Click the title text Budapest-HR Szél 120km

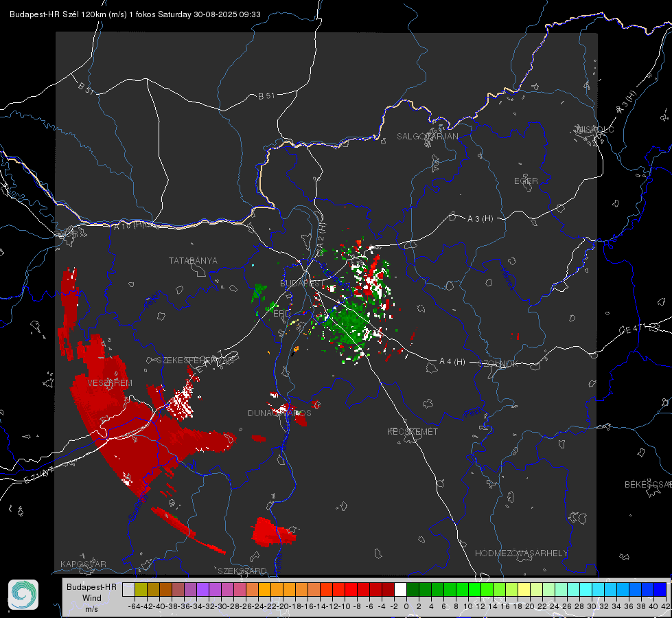58,14
